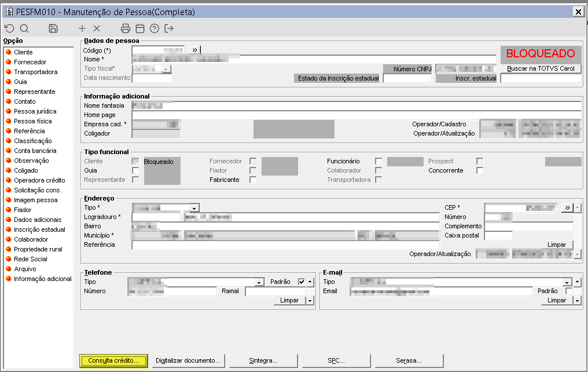Open the E-mail Limpar dropdown arrow

(x=577, y=301)
